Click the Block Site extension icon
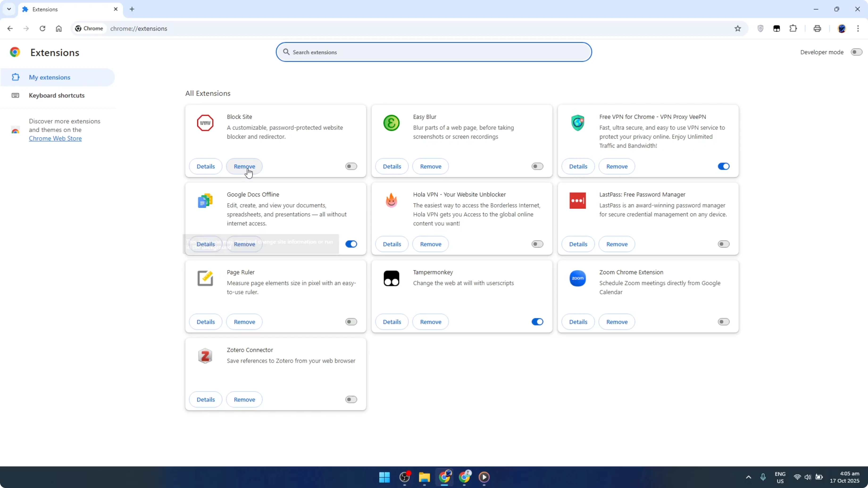Screen dimensions: 868x488 click(x=205, y=123)
